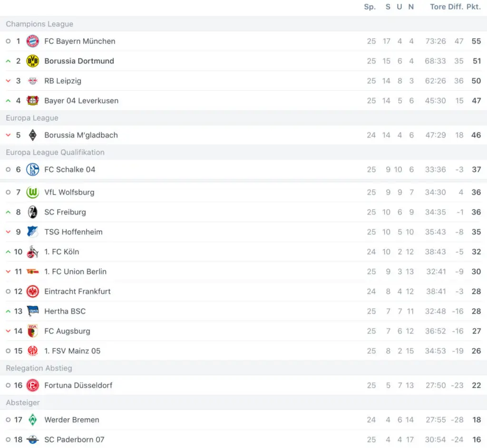Click the 1. FC Köln goat crest
The width and height of the screenshot is (487, 448).
click(33, 252)
